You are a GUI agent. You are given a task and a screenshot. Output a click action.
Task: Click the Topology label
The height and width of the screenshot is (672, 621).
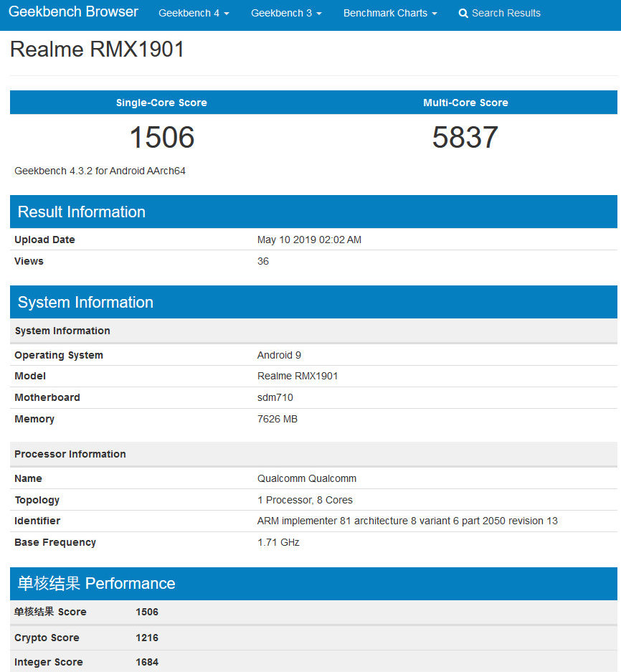pos(37,500)
